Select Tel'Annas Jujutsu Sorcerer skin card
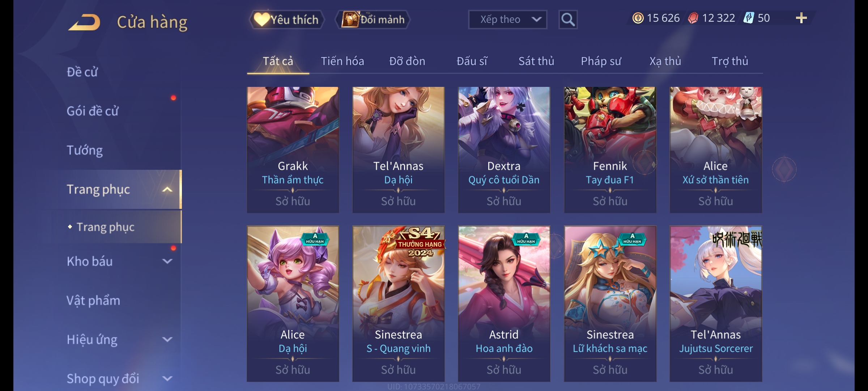Viewport: 868px width, 391px height. pos(716,304)
